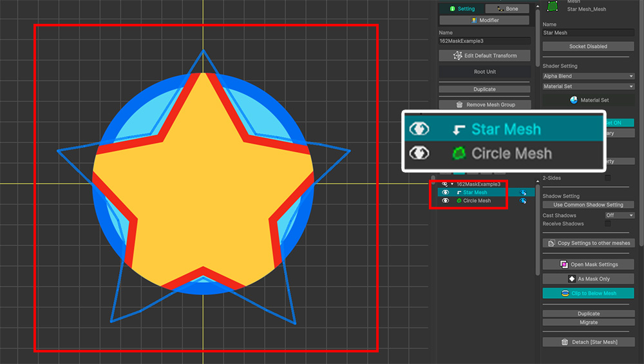Image resolution: width=644 pixels, height=364 pixels.
Task: Enable the Receive Shadows checkbox
Action: [x=607, y=224]
